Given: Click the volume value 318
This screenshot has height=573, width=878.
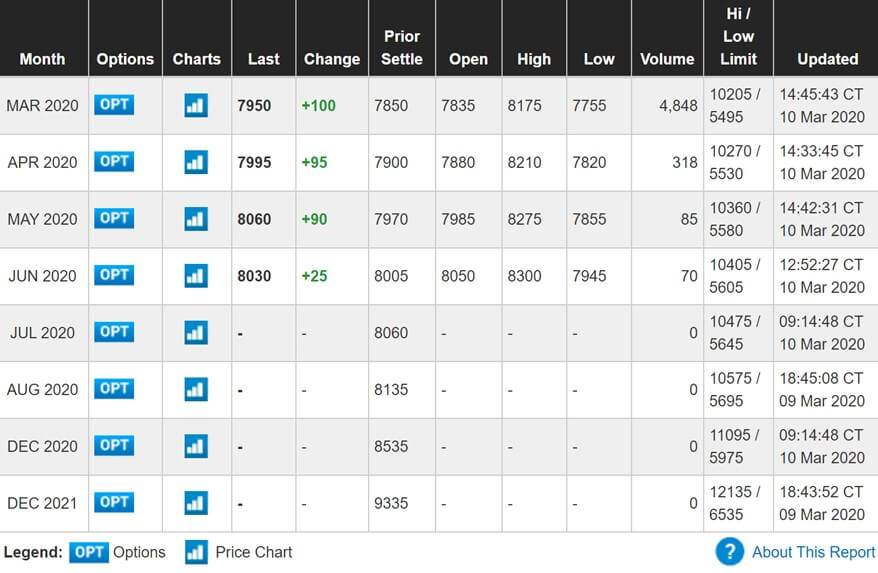Looking at the screenshot, I should (x=685, y=162).
